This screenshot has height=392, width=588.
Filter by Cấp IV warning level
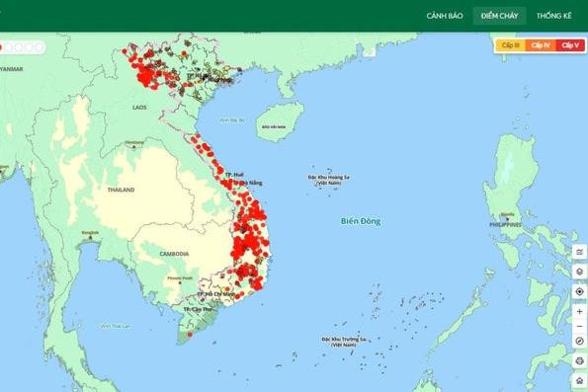pyautogui.click(x=541, y=45)
